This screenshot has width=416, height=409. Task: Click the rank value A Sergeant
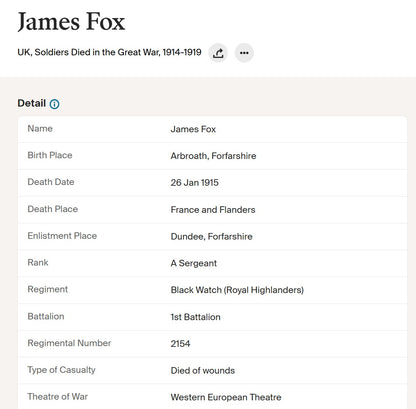point(194,263)
